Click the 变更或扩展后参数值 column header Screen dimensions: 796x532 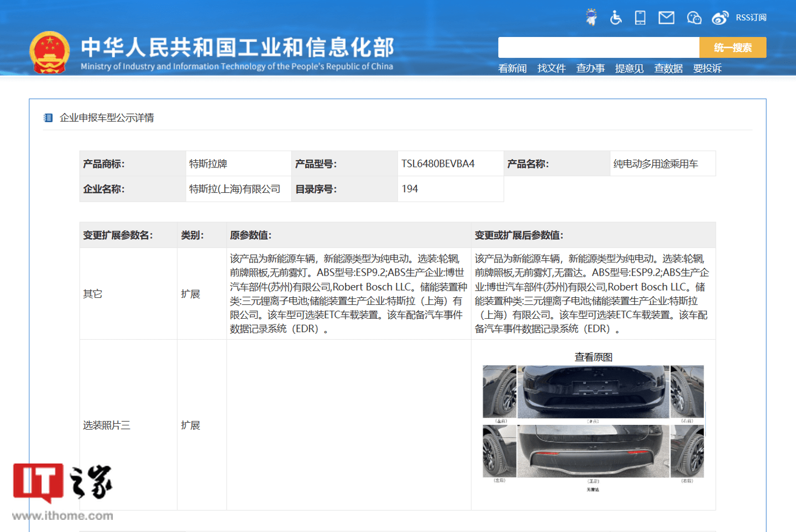(x=593, y=235)
